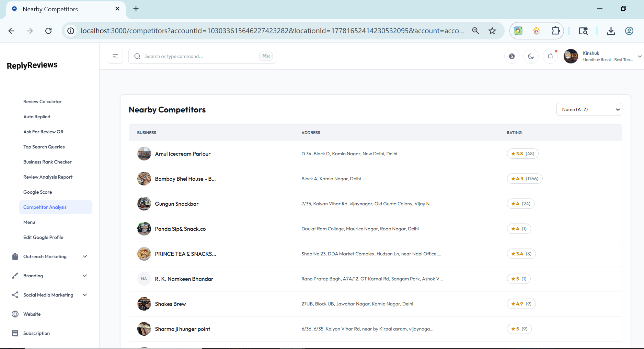This screenshot has height=349, width=644.
Task: Click the Social Media Marketing share icon
Action: point(15,295)
